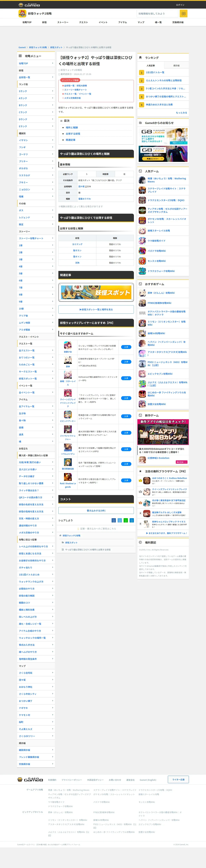206x868 pixels.
Task: Expand the 交換掲示板 side menu row
Action: click(36, 764)
